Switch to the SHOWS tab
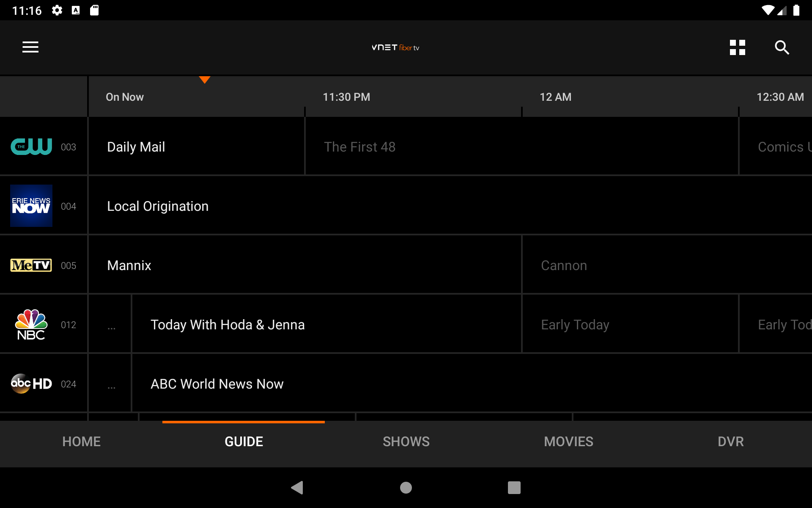 point(406,441)
